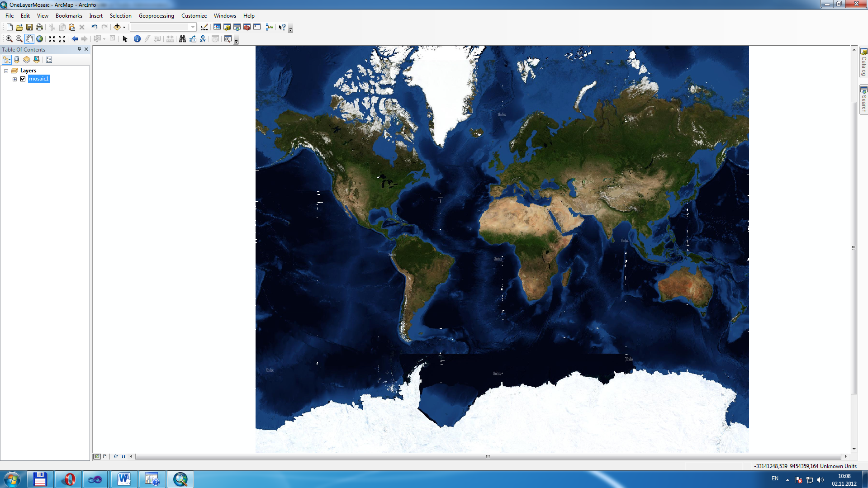Zoom to Full Extent globe
The width and height of the screenshot is (868, 488).
39,39
